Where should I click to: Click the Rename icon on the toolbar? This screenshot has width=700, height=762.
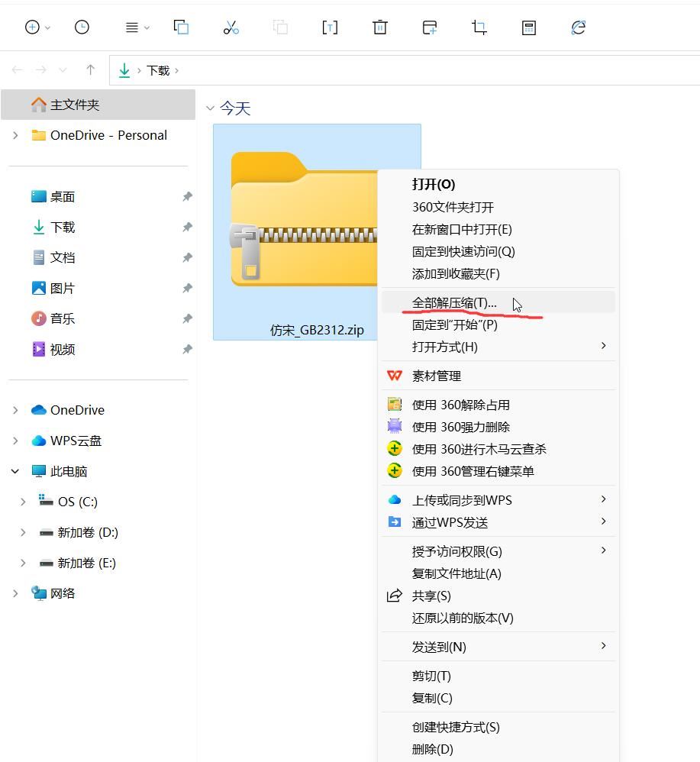[330, 27]
